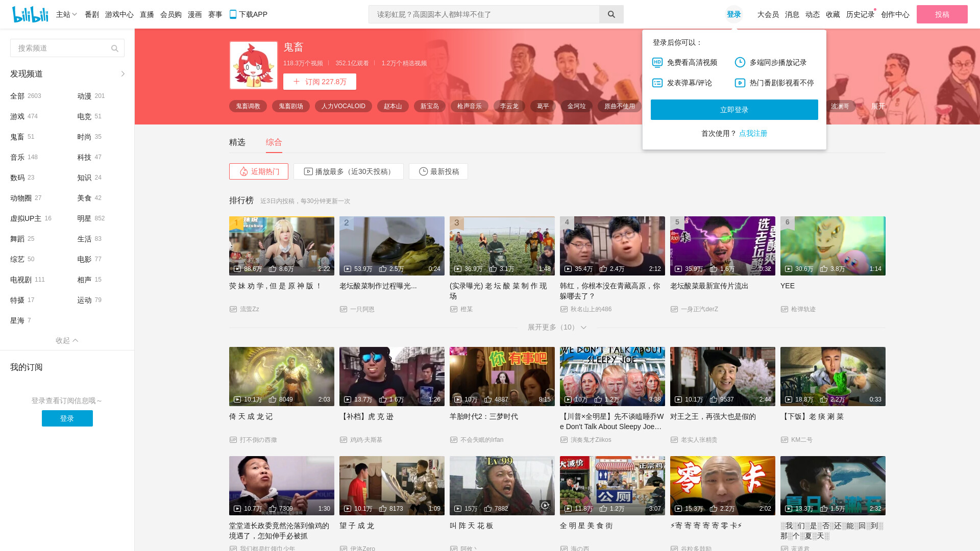Open 会员购 in the top navigation

[x=171, y=14]
